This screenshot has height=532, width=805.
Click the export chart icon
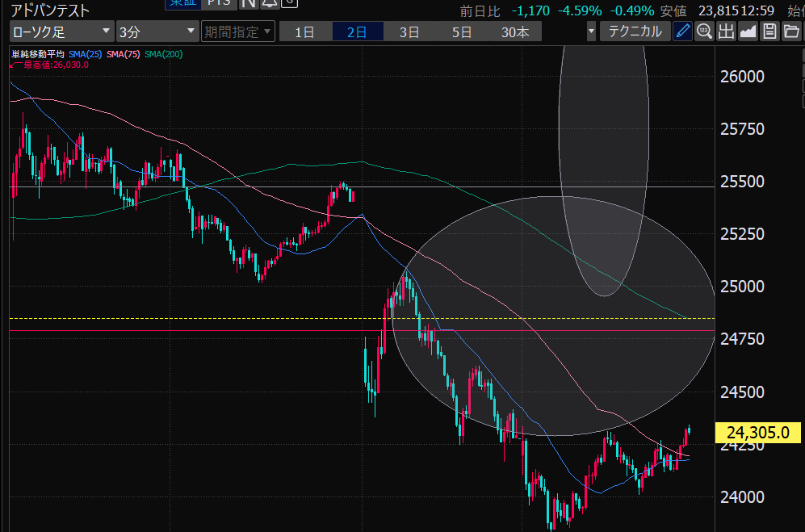(x=726, y=31)
